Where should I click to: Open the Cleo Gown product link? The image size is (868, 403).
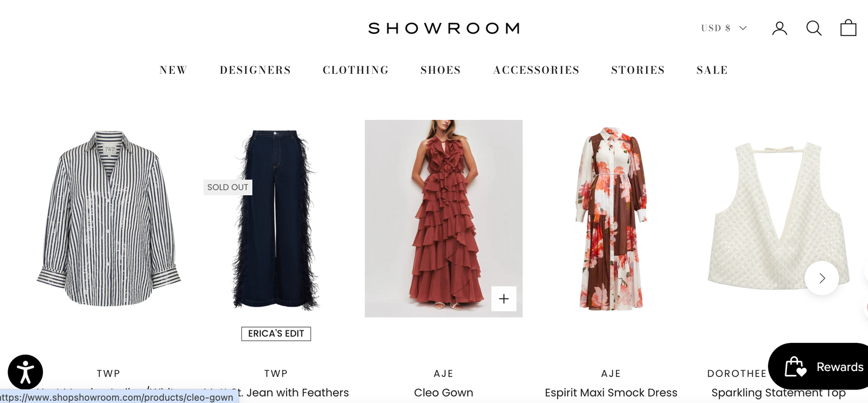(x=444, y=393)
